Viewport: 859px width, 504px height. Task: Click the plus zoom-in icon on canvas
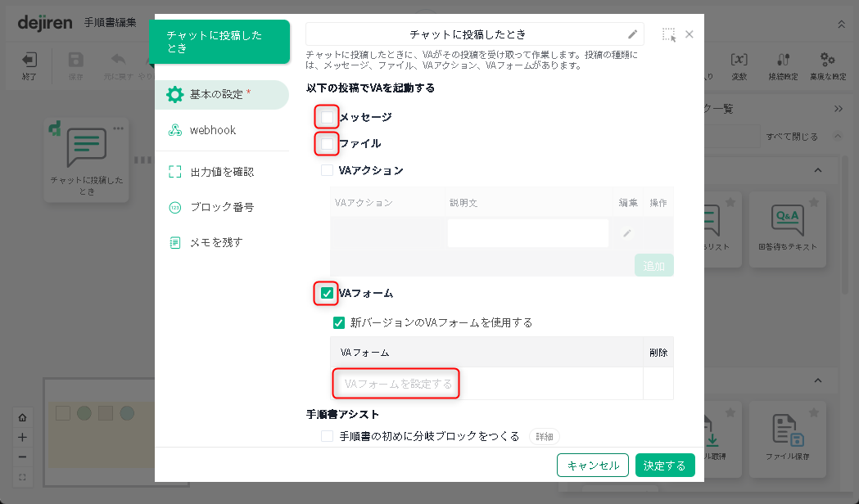(22, 437)
